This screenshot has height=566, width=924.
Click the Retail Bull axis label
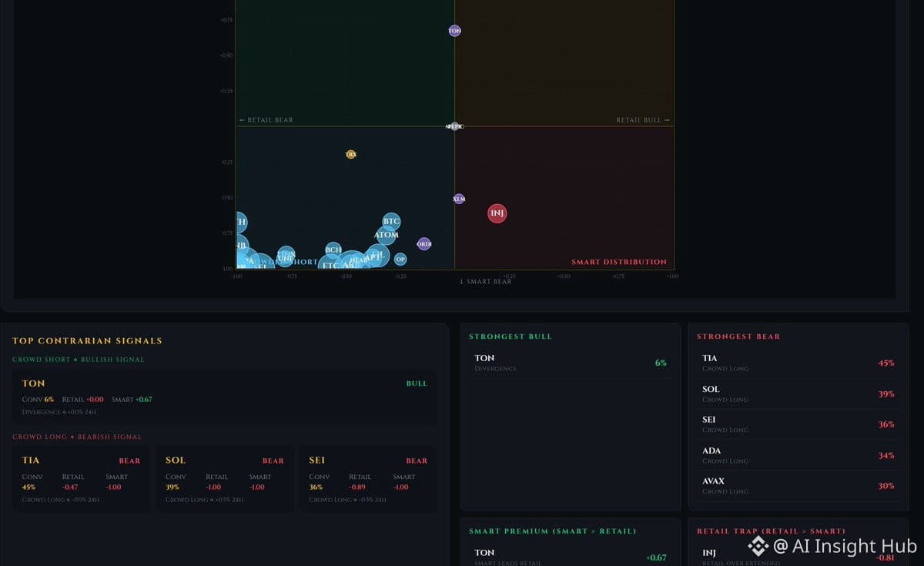643,120
